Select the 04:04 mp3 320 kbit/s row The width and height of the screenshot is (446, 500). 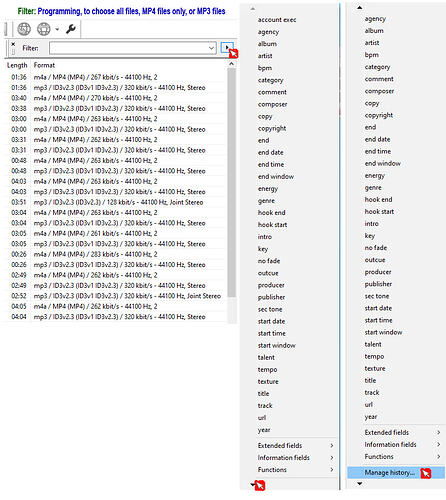[115, 317]
